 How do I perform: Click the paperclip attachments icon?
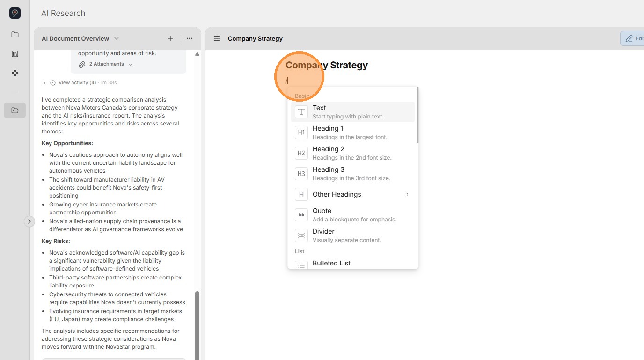[x=82, y=64]
